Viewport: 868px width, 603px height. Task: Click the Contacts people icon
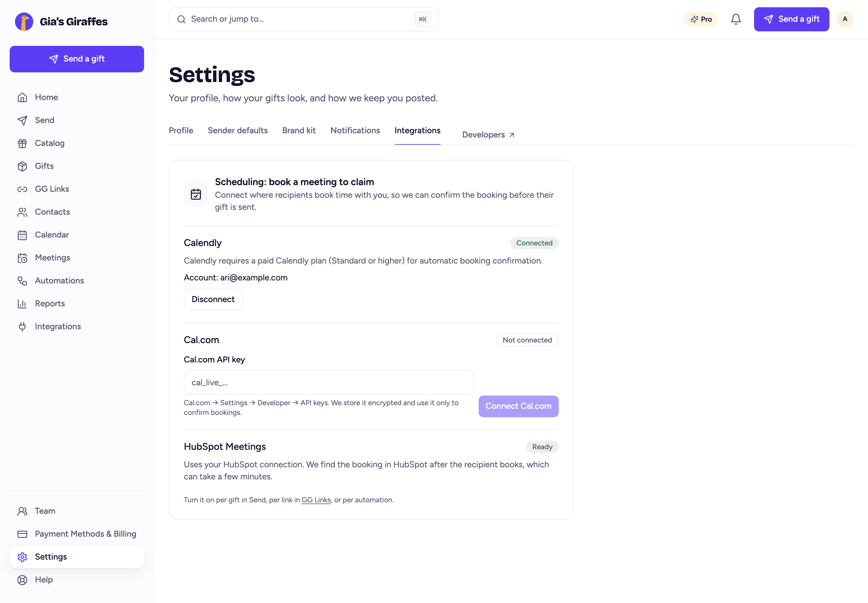pos(22,212)
